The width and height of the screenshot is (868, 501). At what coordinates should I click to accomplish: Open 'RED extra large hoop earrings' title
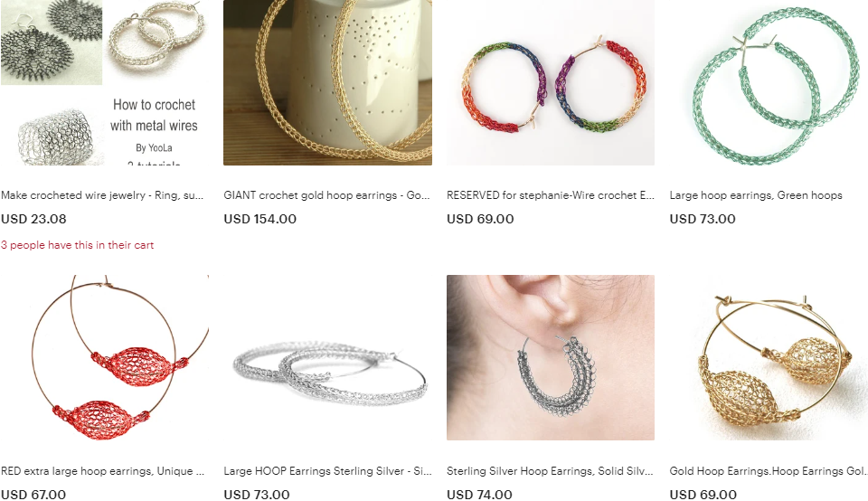(102, 471)
